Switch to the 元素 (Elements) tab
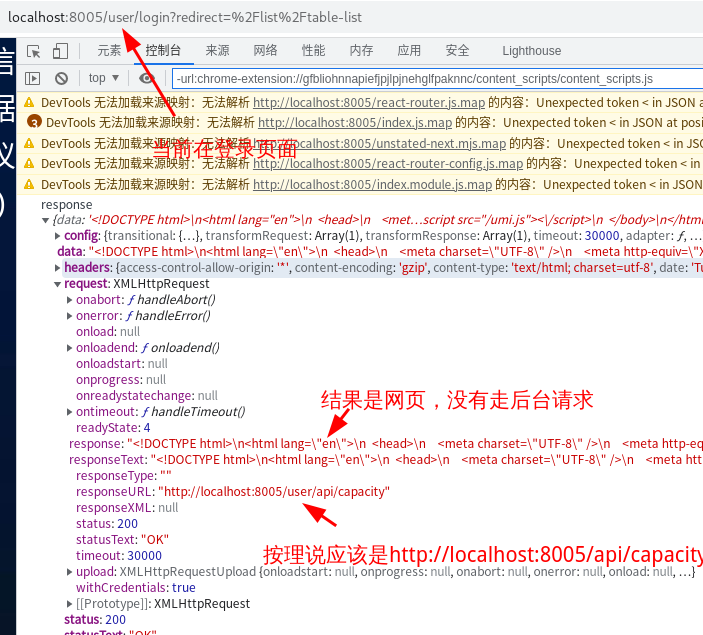This screenshot has height=635, width=703. point(109,51)
